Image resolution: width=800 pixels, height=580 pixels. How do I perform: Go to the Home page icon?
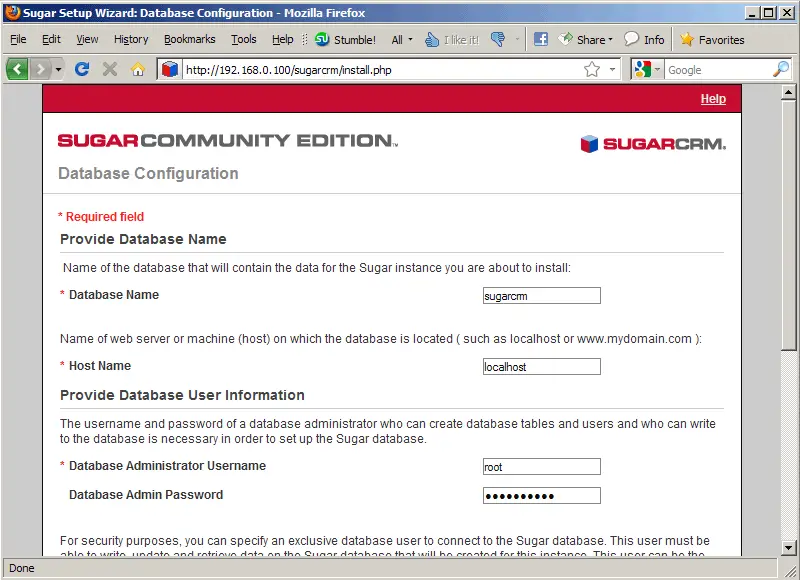[x=138, y=69]
